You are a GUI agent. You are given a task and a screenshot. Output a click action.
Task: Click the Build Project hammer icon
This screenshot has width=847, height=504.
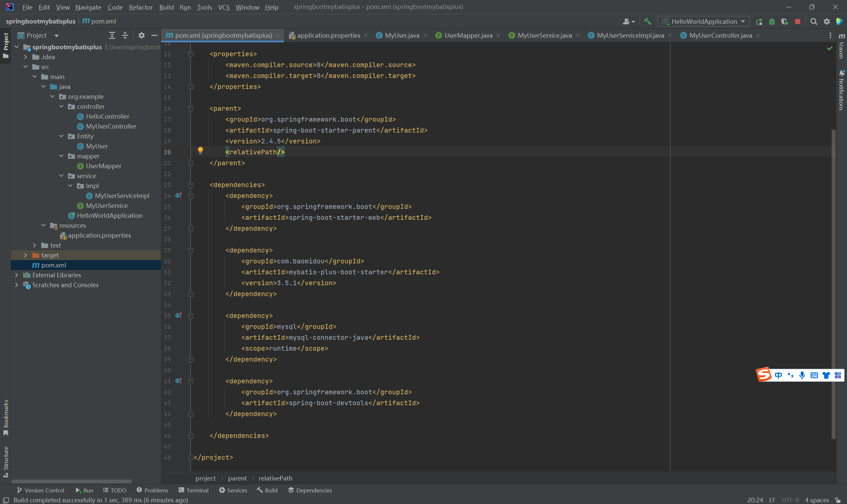coord(647,21)
